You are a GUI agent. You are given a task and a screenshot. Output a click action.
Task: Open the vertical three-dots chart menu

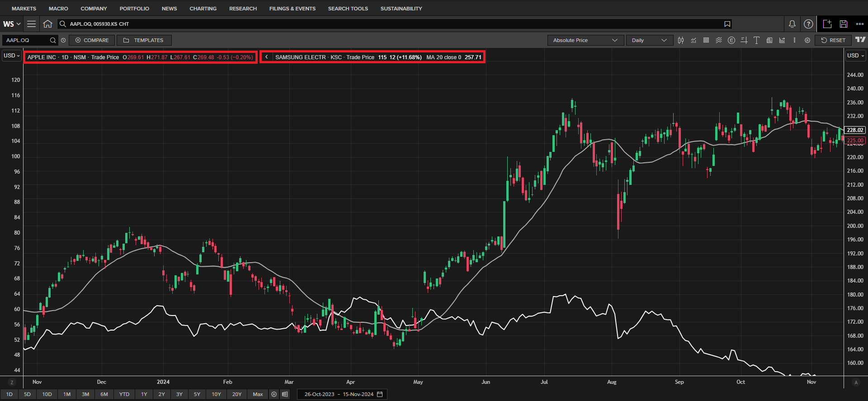point(795,40)
